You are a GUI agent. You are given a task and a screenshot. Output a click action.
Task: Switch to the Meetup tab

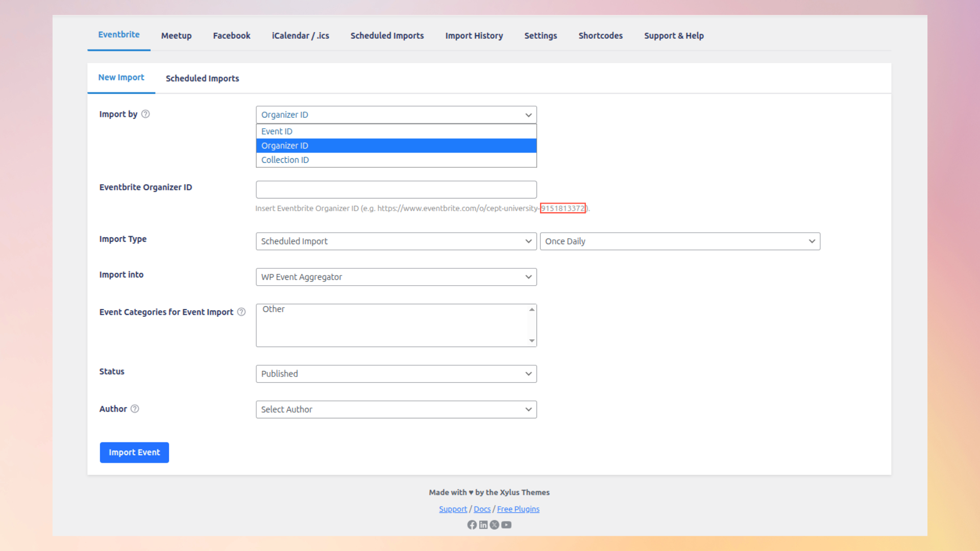(176, 35)
